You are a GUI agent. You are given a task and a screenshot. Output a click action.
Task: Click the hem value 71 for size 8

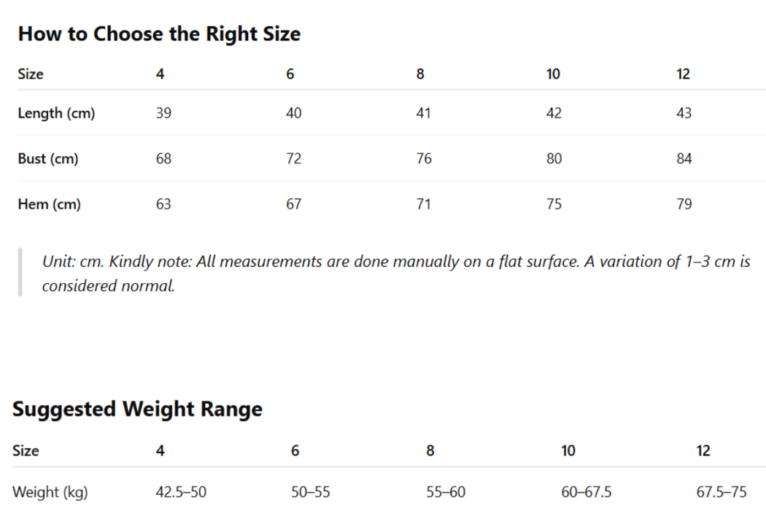click(423, 204)
